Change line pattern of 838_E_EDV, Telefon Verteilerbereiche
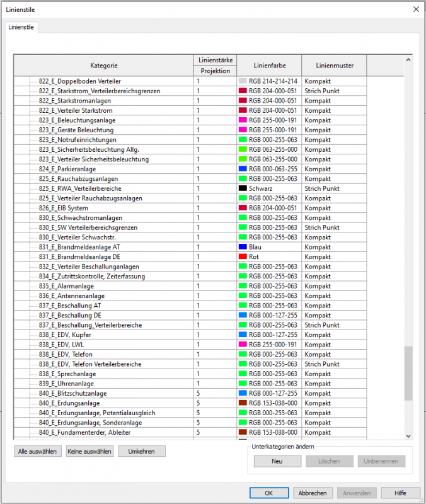 333,364
